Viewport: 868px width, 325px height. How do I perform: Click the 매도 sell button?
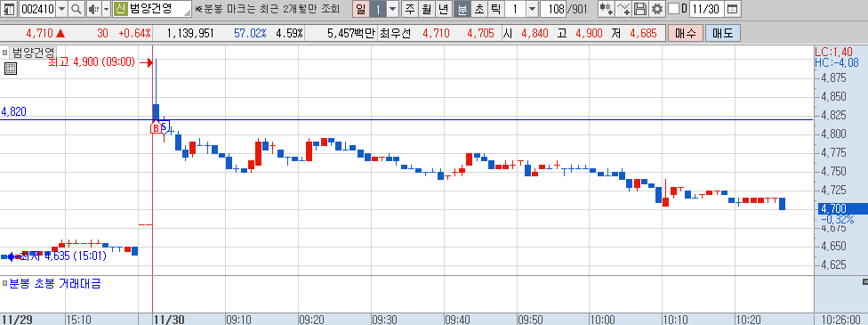[x=723, y=33]
